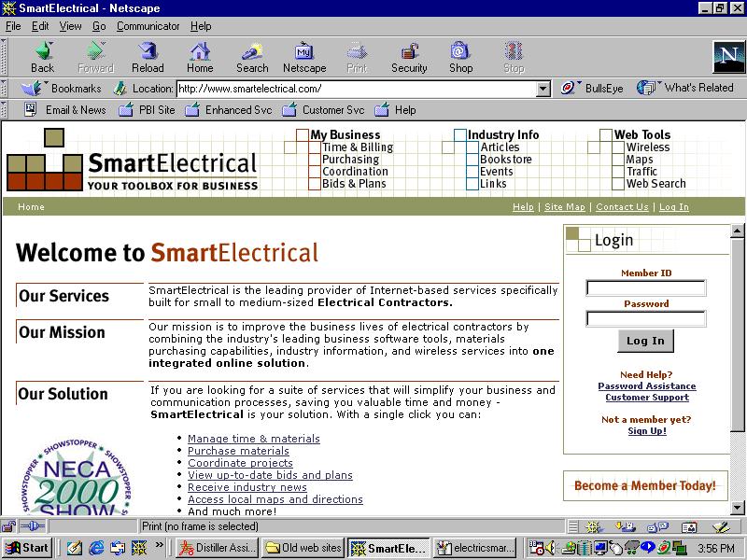Click the Forward arrow icon
This screenshot has width=747, height=560.
(96, 50)
